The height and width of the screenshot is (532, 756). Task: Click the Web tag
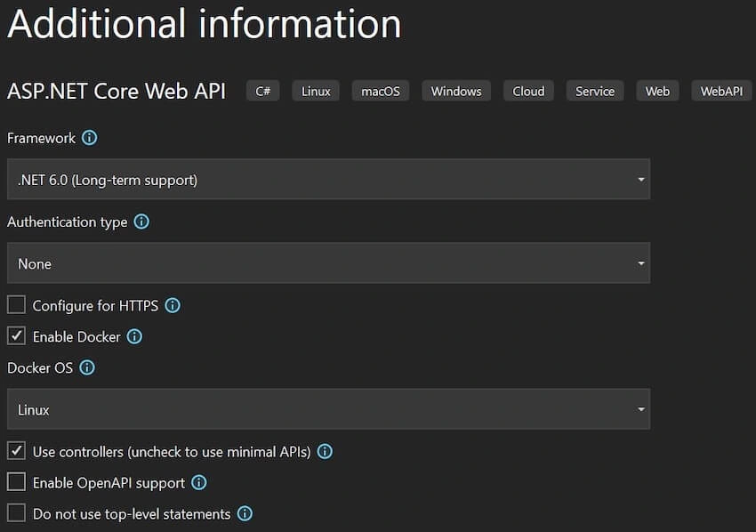(x=657, y=91)
